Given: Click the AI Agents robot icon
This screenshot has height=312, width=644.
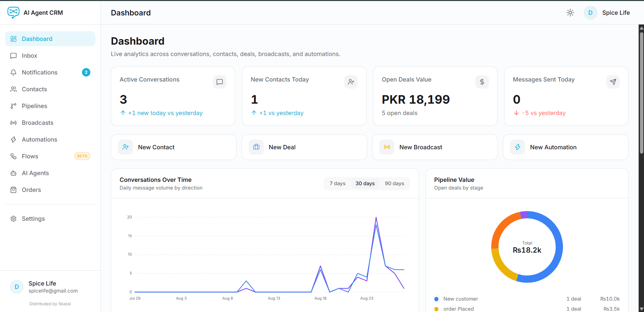Looking at the screenshot, I should [x=13, y=173].
